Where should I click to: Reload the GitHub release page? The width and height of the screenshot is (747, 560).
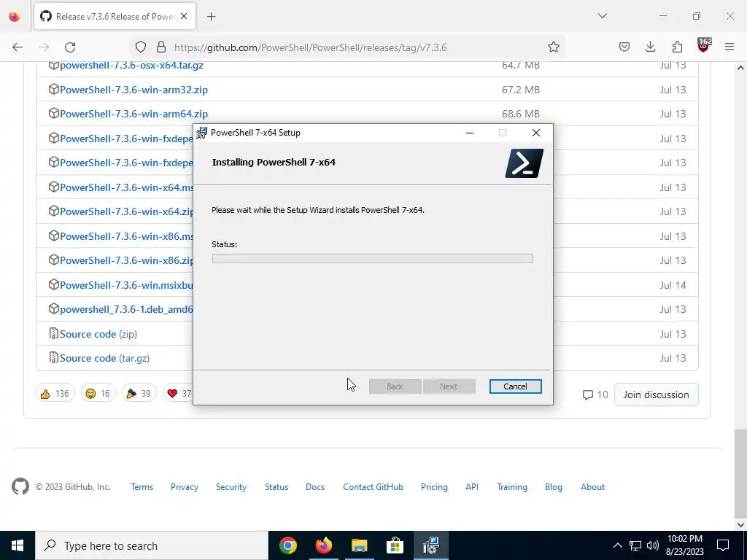click(70, 47)
